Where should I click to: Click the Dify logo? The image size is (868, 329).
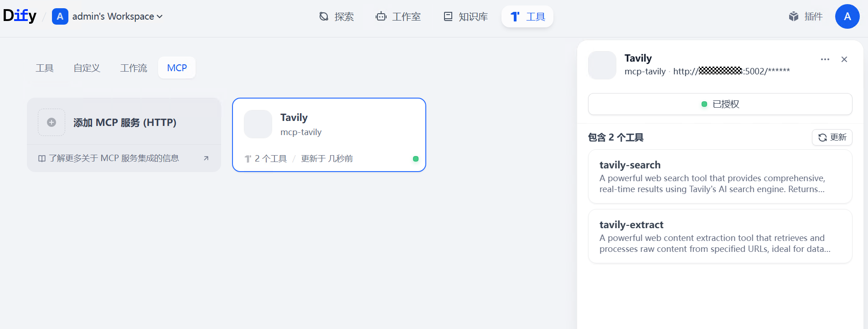(x=20, y=16)
